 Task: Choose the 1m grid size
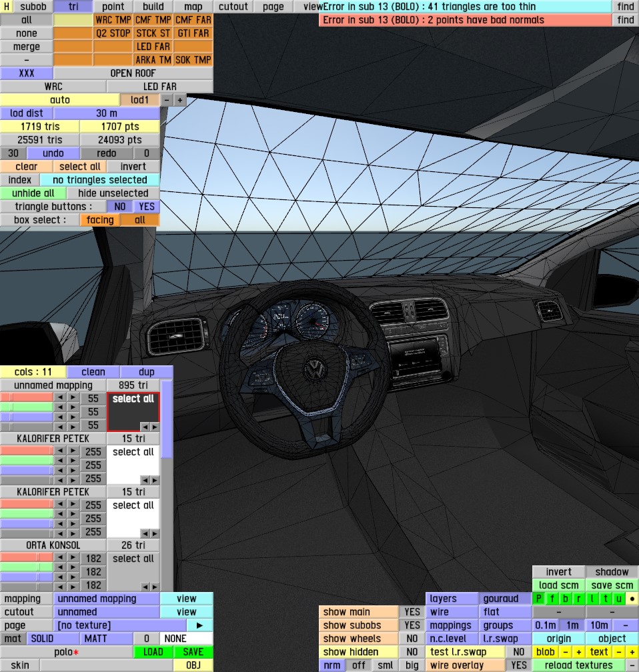click(x=572, y=625)
